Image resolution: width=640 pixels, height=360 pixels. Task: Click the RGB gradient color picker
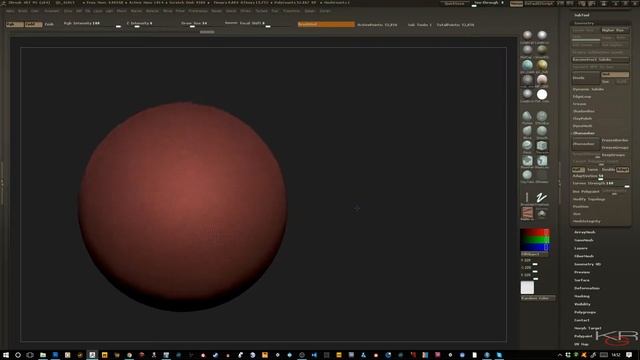535,240
